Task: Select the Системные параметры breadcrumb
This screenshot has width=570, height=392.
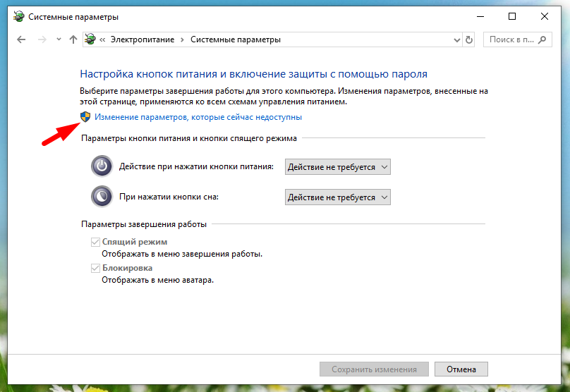Action: click(236, 39)
